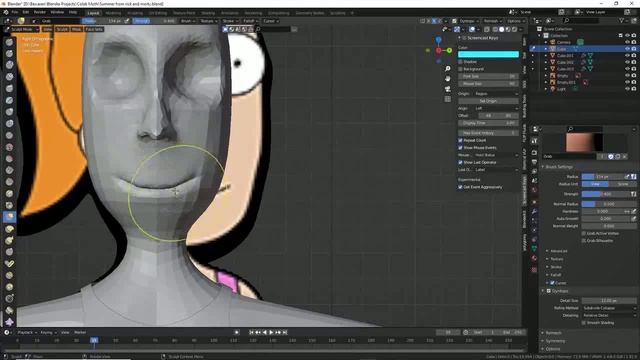The height and width of the screenshot is (360, 640).
Task: Open the Edit menu
Action: pyautogui.click(x=26, y=12)
